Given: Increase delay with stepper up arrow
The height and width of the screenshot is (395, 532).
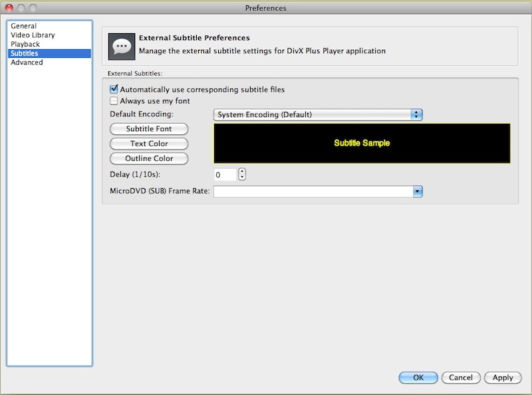Looking at the screenshot, I should coord(242,172).
